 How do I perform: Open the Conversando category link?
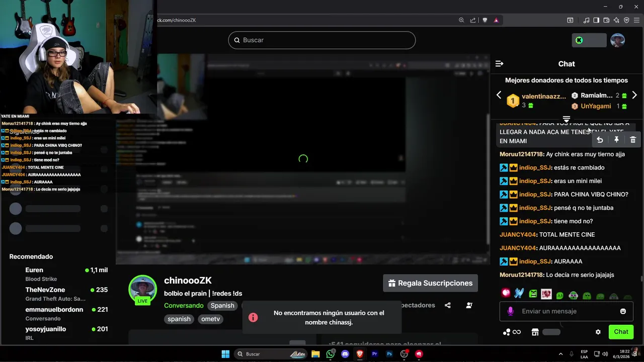(184, 306)
